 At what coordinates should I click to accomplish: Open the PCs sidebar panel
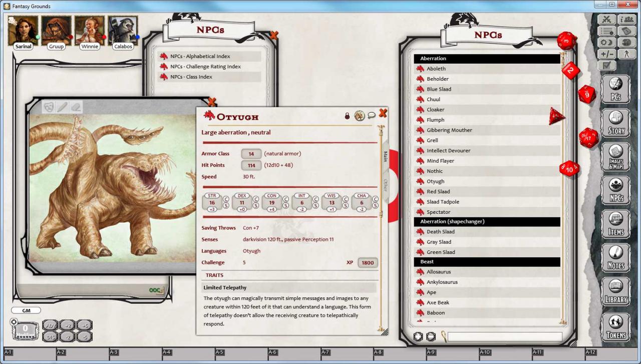[615, 89]
